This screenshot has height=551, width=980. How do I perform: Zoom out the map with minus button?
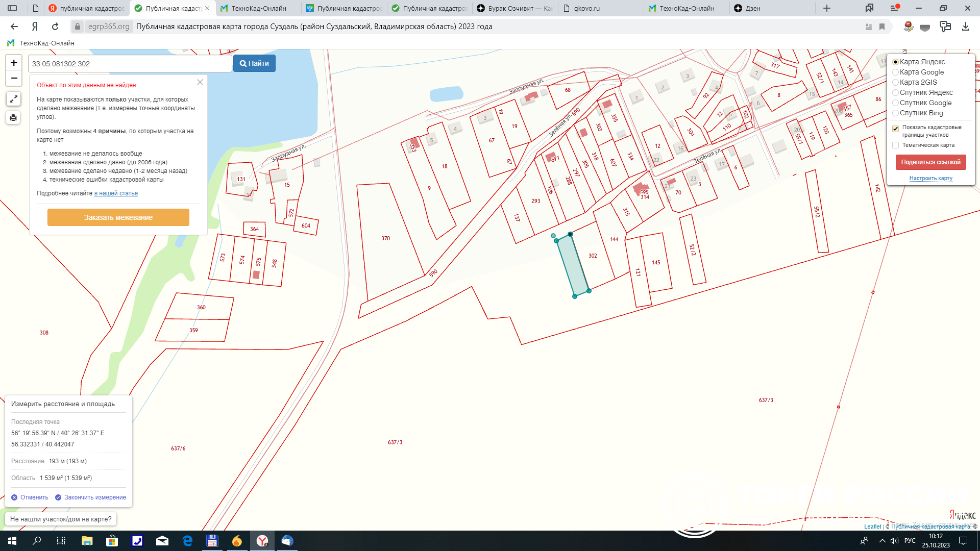14,79
